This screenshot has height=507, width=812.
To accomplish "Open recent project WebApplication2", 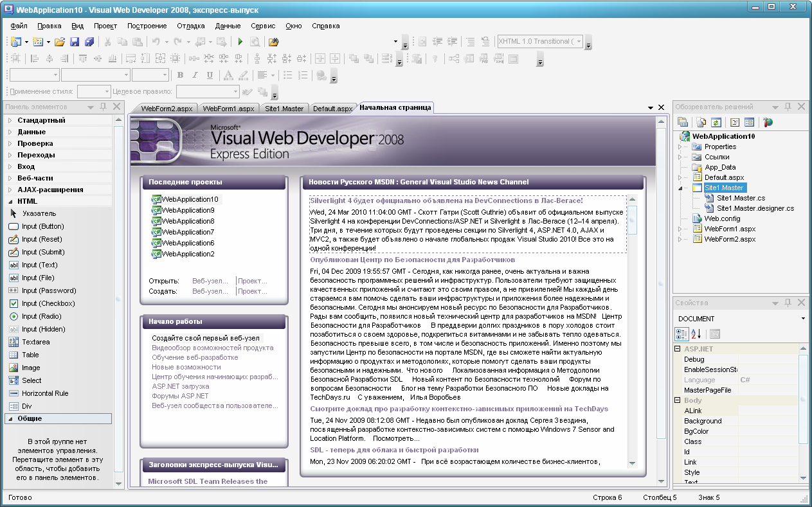I will pyautogui.click(x=188, y=254).
